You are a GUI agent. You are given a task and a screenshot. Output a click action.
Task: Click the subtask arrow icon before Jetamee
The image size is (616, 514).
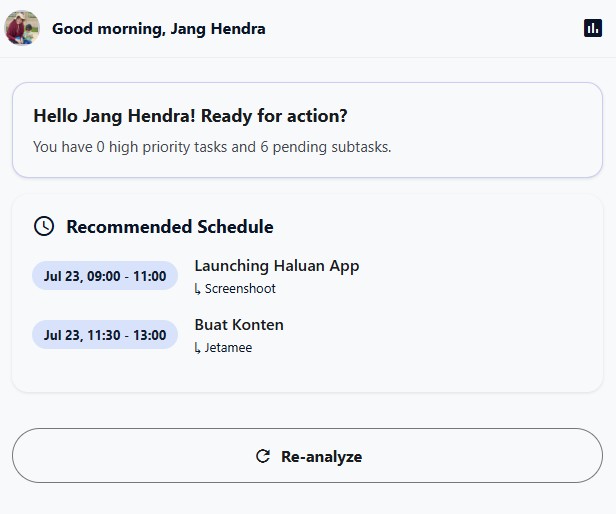coord(198,349)
